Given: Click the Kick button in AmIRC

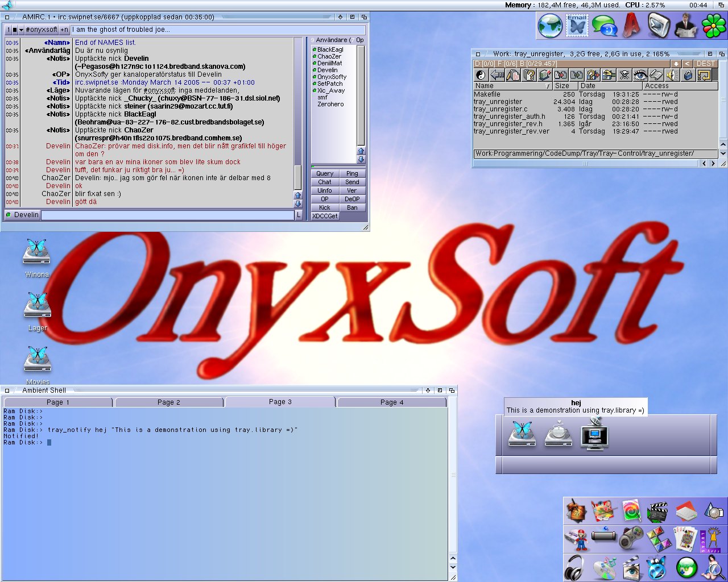Looking at the screenshot, I should pos(325,207).
